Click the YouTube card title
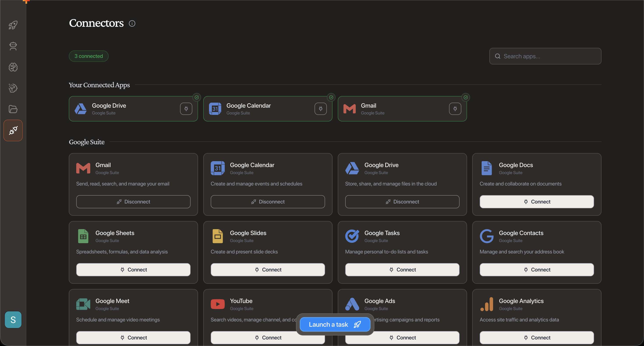 241,301
